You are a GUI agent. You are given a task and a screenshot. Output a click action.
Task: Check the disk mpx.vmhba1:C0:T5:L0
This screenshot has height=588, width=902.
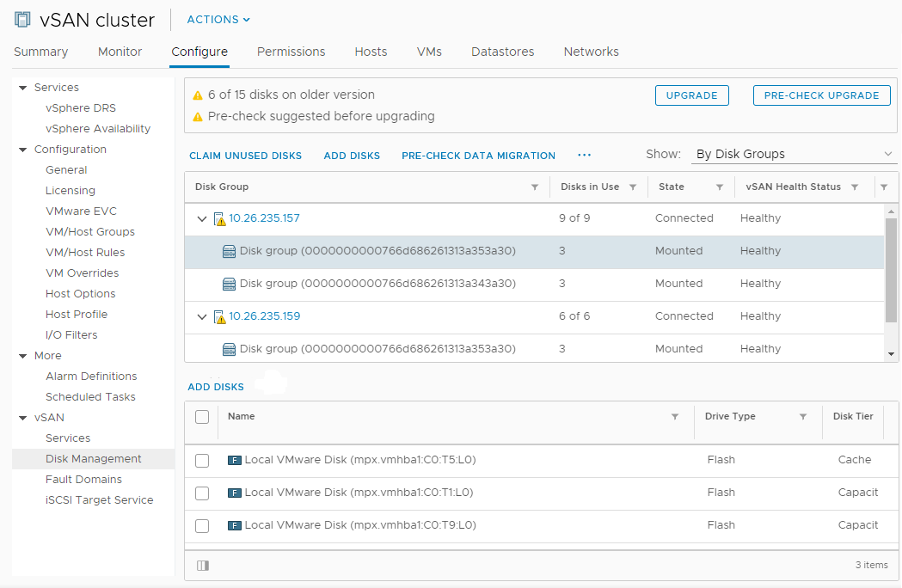[202, 460]
